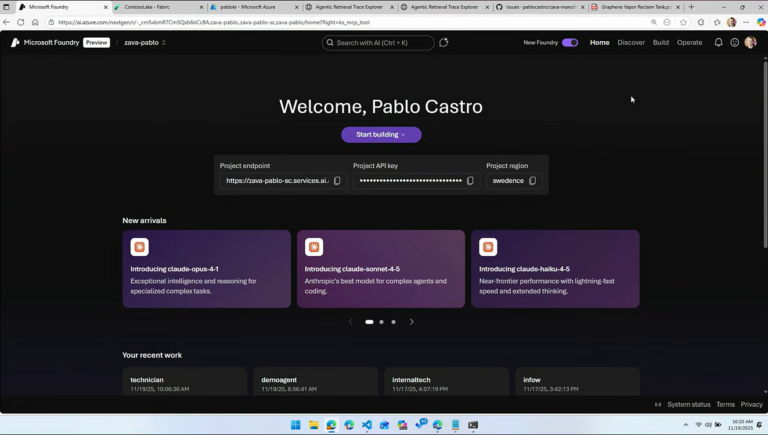Image resolution: width=768 pixels, height=435 pixels.
Task: Copy the project endpoint URL
Action: point(337,181)
